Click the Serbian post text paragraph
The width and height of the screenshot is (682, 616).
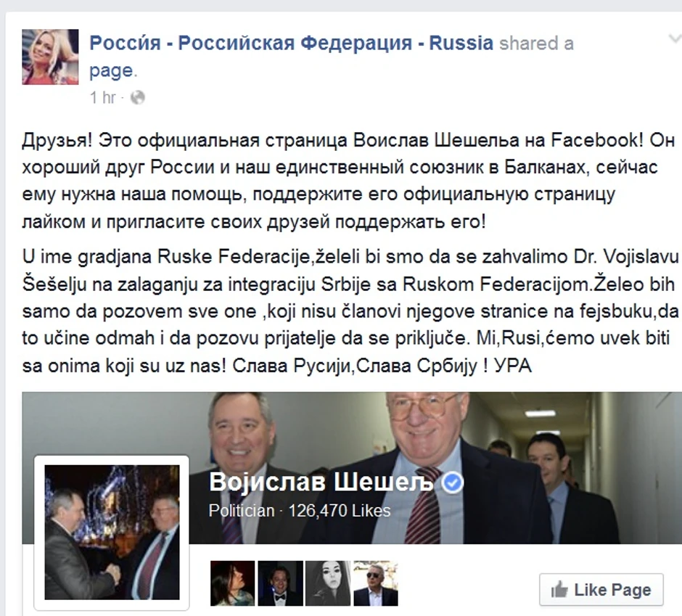pyautogui.click(x=350, y=311)
